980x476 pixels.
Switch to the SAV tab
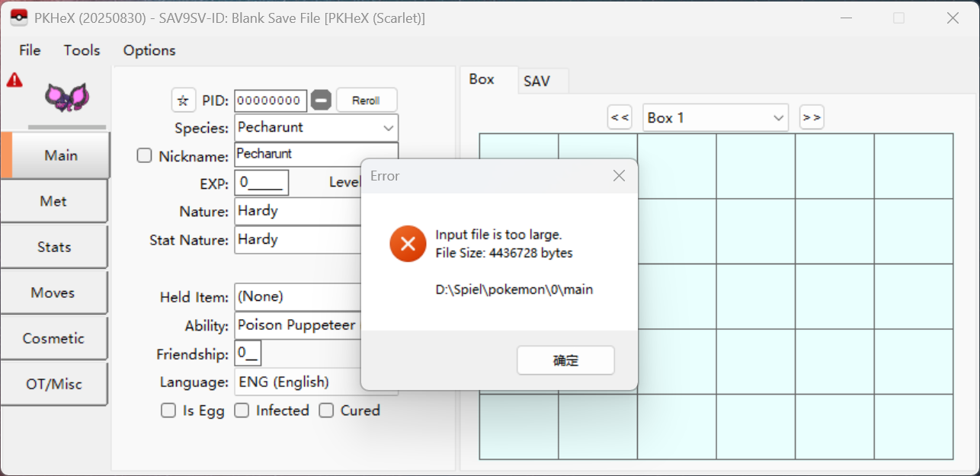click(x=536, y=81)
